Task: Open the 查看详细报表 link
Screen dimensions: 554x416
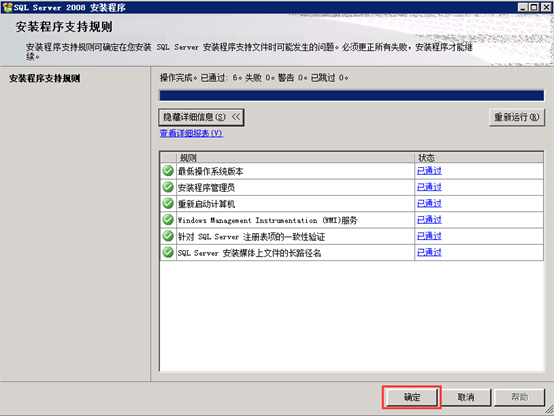Action: pyautogui.click(x=191, y=133)
